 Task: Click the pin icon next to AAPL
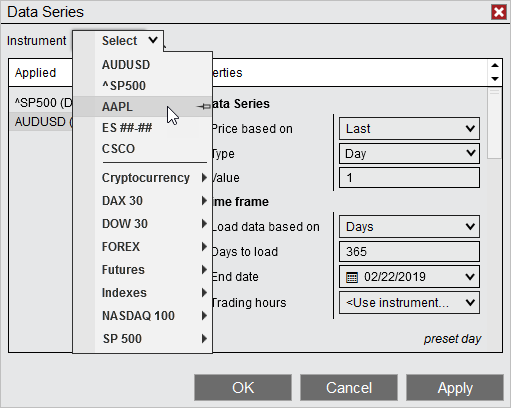pyautogui.click(x=204, y=107)
